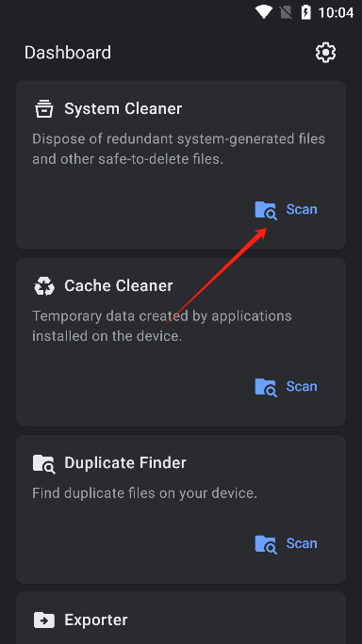Screen dimensions: 362x644
Task: Click the Duplicate Finder folder-search icon
Action: (44, 463)
